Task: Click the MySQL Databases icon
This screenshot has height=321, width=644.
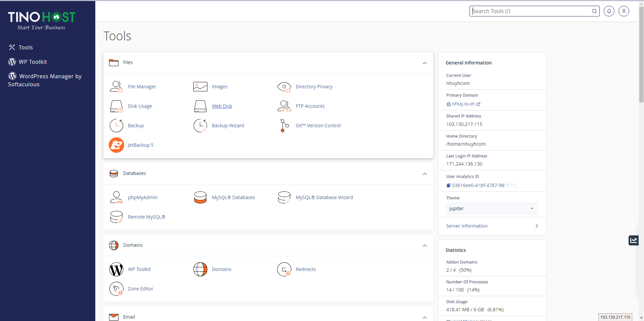Action: (x=200, y=197)
